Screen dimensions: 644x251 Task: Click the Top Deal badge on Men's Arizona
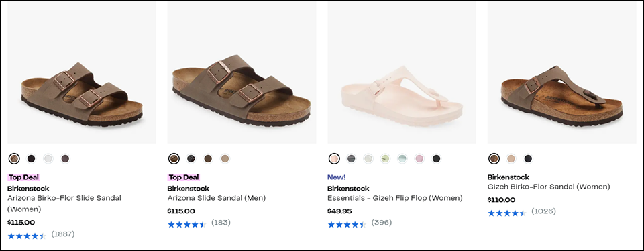click(184, 177)
